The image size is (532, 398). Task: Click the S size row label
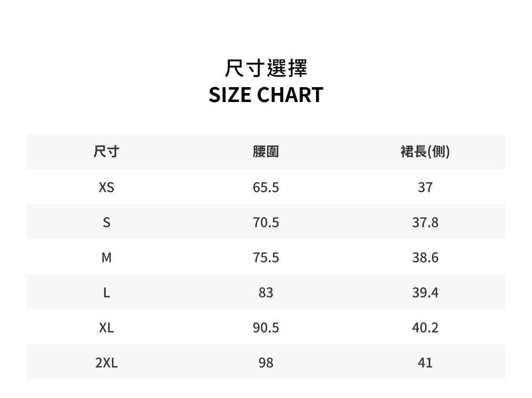click(106, 223)
